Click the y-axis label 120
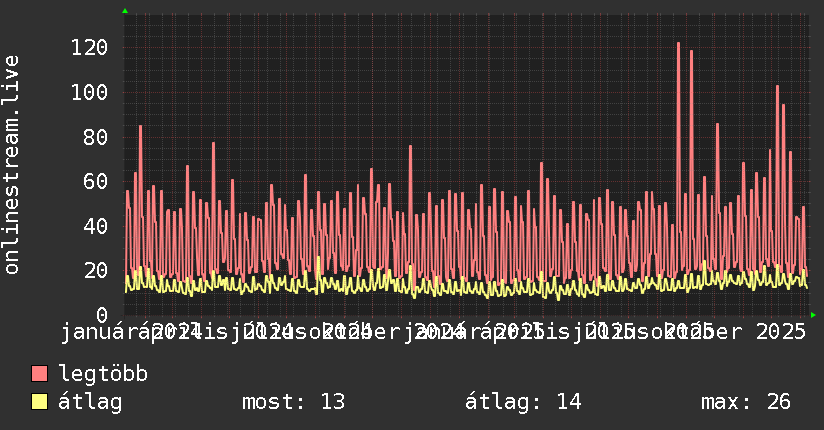This screenshot has width=824, height=430. coord(89,48)
